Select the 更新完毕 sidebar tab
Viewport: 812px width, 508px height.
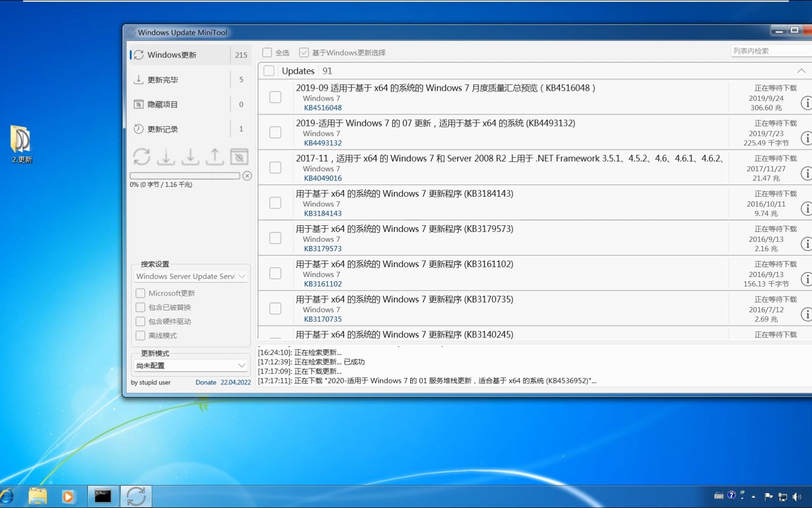(x=190, y=79)
